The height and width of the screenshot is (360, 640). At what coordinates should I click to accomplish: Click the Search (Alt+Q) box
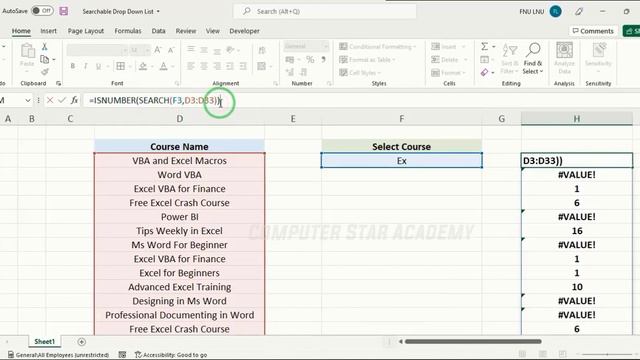pyautogui.click(x=325, y=11)
